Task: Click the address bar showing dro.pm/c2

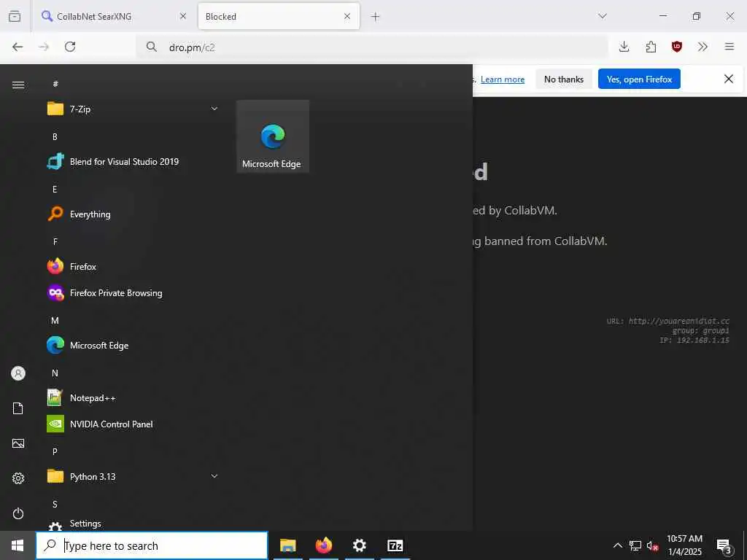Action: (371, 47)
